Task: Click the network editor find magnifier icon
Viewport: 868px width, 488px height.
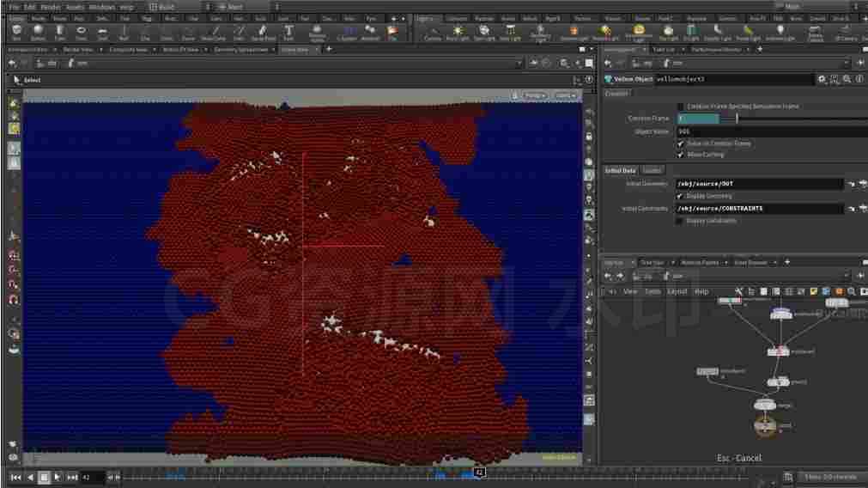Action: [852, 291]
